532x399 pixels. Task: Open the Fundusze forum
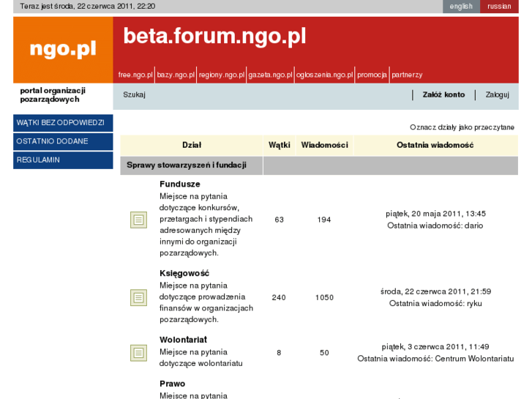180,184
